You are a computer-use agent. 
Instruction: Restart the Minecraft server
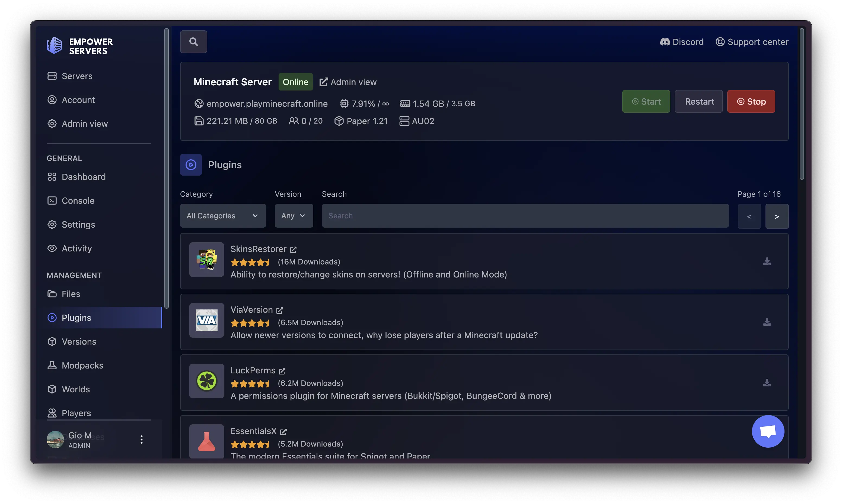[x=698, y=101]
